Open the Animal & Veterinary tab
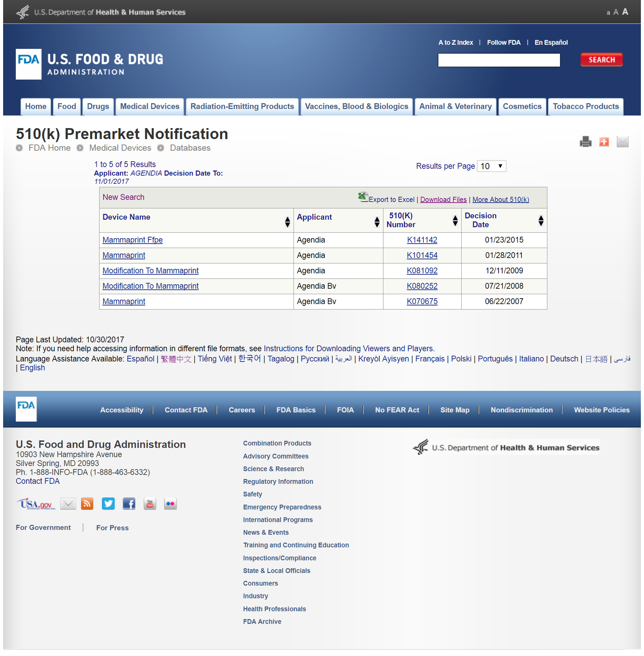Screen dimensions: 644x656 click(x=455, y=106)
